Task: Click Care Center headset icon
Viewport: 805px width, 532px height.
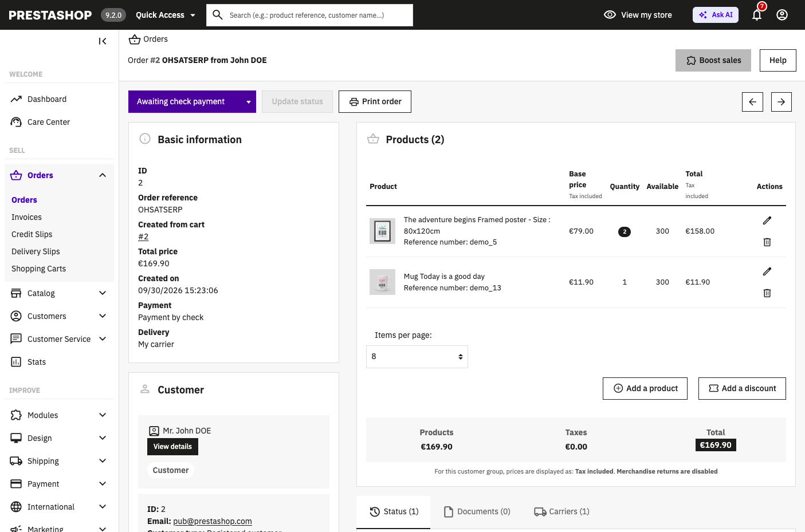Action: click(16, 122)
